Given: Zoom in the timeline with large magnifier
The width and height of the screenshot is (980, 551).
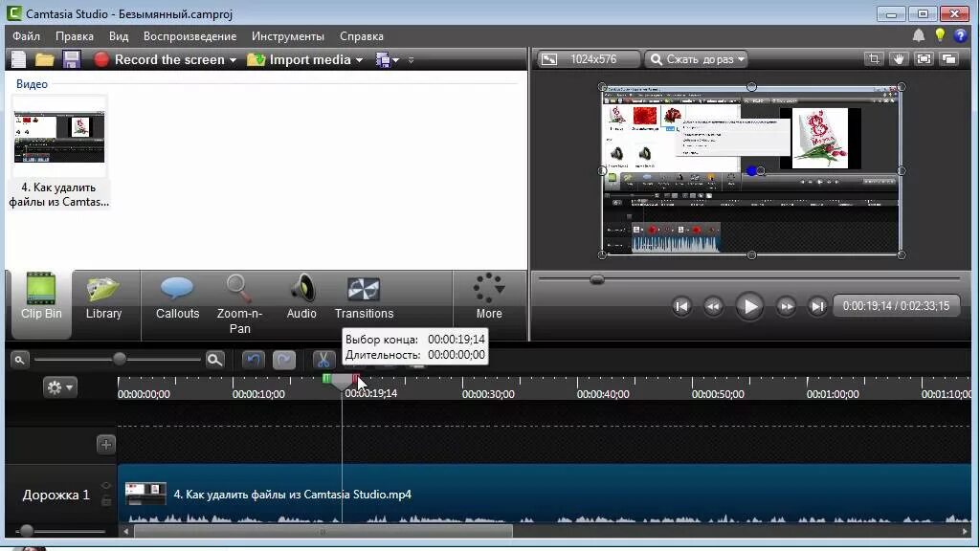Looking at the screenshot, I should click(x=214, y=360).
